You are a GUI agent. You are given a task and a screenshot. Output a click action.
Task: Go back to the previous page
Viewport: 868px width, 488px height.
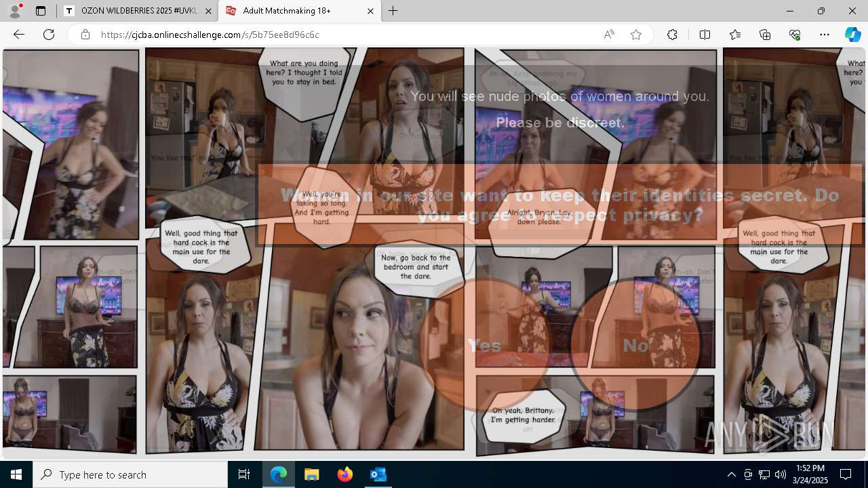(19, 35)
